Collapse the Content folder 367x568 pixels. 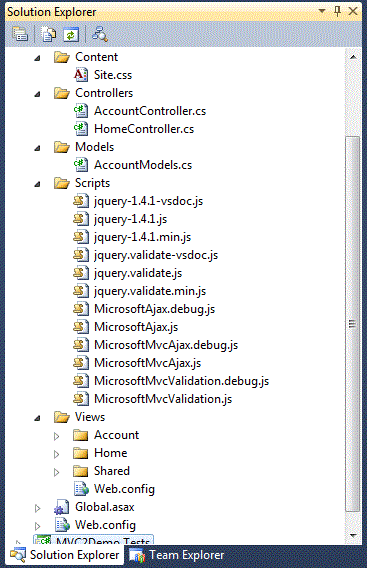37,58
